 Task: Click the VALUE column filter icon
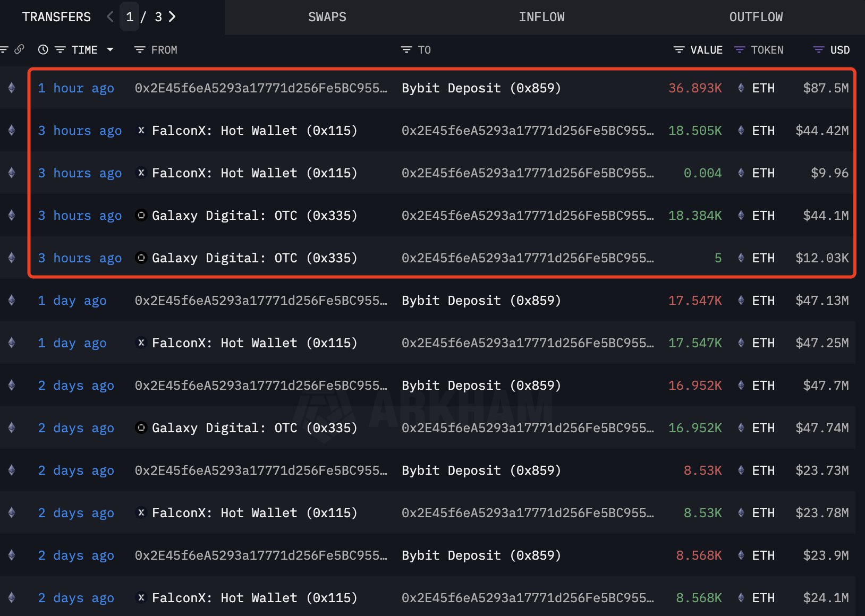[679, 49]
